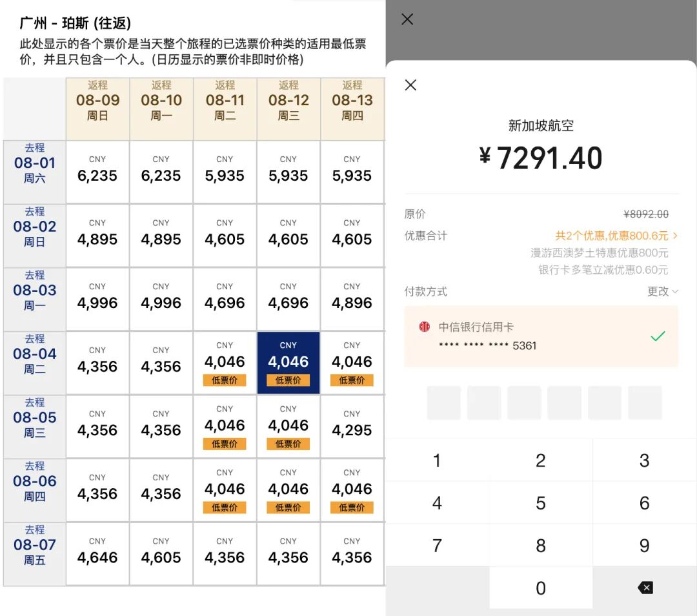697x616 pixels.
Task: Focus the last password digit box
Action: point(645,403)
